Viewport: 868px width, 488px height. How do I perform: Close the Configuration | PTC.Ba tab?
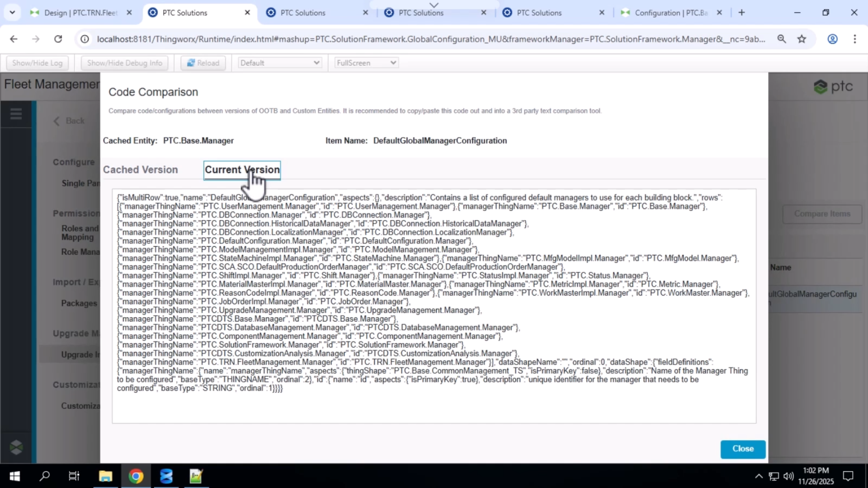pos(719,13)
